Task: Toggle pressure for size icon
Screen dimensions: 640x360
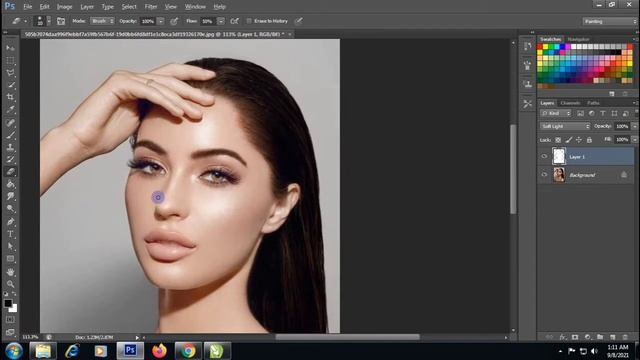Action: [x=299, y=21]
